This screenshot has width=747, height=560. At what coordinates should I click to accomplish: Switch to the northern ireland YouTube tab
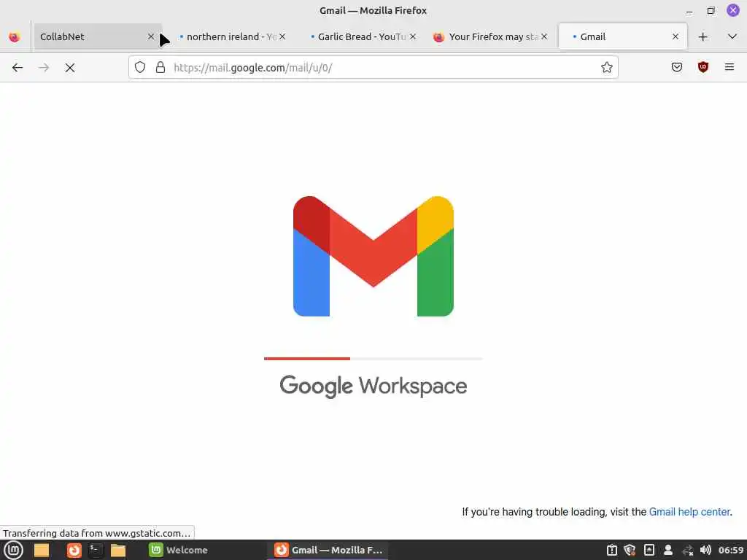226,36
